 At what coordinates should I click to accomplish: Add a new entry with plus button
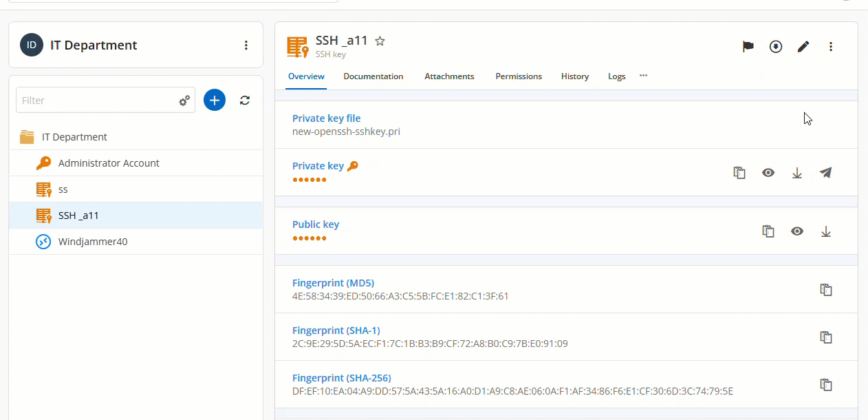tap(215, 101)
